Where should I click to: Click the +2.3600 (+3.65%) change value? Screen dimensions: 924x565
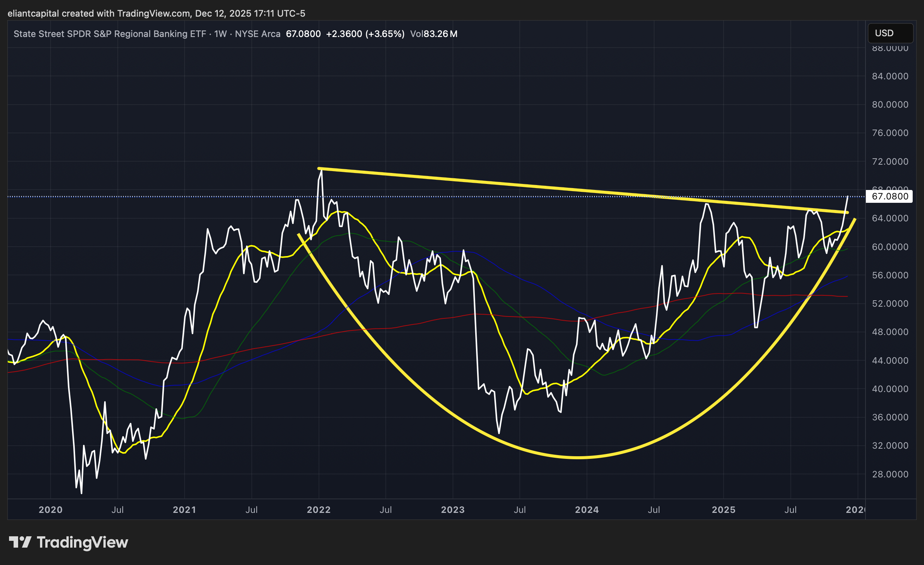[365, 34]
